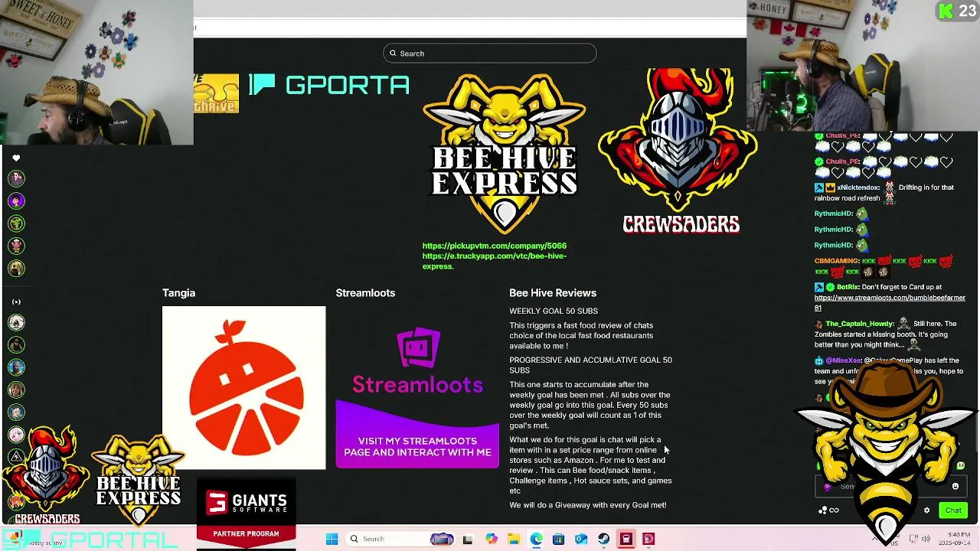
Task: Click the highlighted red app on taskbar
Action: tap(626, 539)
